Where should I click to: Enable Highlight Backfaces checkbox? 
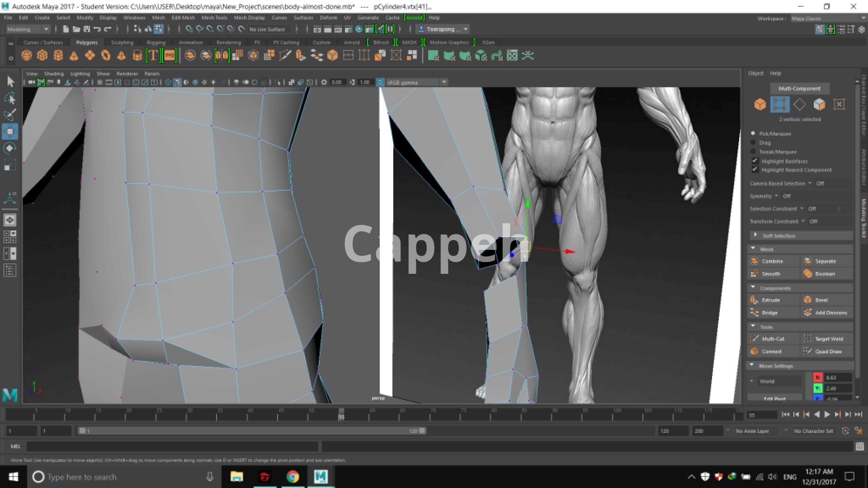click(x=755, y=161)
